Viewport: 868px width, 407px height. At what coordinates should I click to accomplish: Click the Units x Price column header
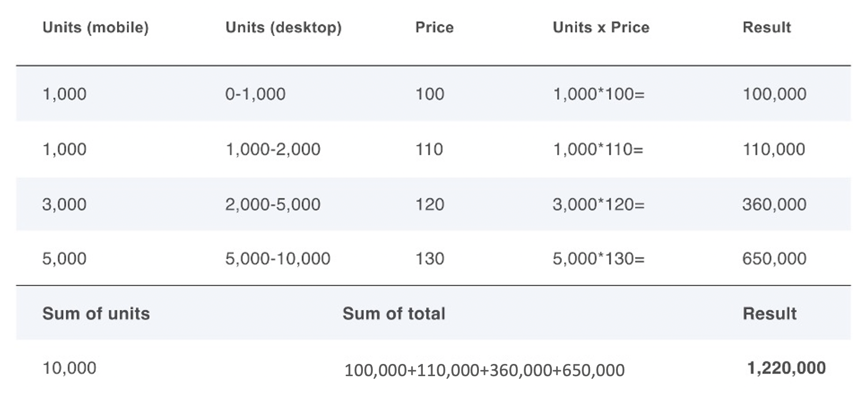pyautogui.click(x=600, y=28)
